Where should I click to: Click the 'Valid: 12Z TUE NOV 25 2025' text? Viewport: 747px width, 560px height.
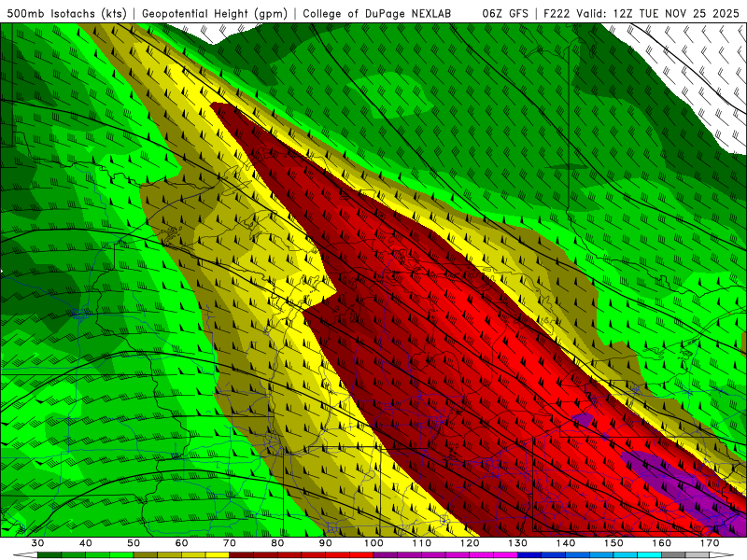pos(657,13)
